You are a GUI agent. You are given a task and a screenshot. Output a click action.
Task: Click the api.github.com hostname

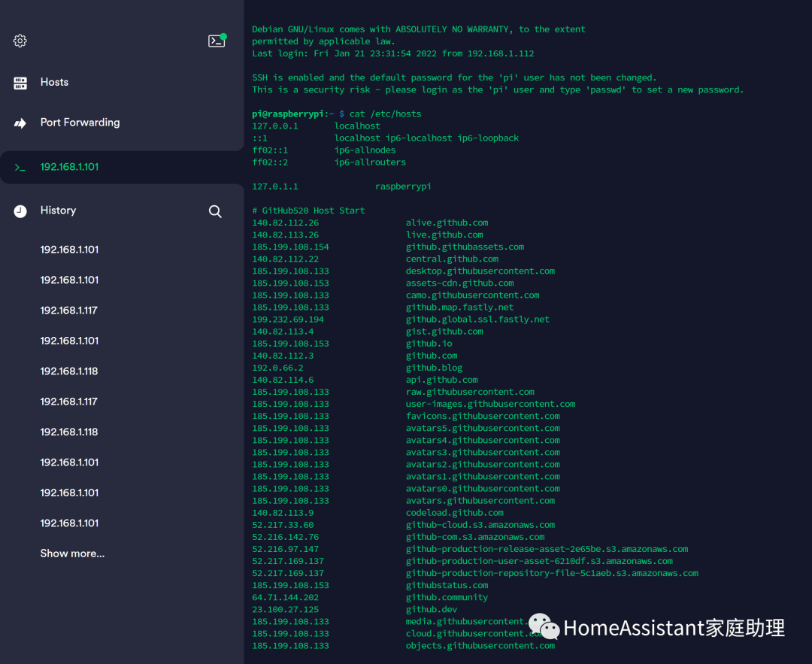pyautogui.click(x=442, y=380)
